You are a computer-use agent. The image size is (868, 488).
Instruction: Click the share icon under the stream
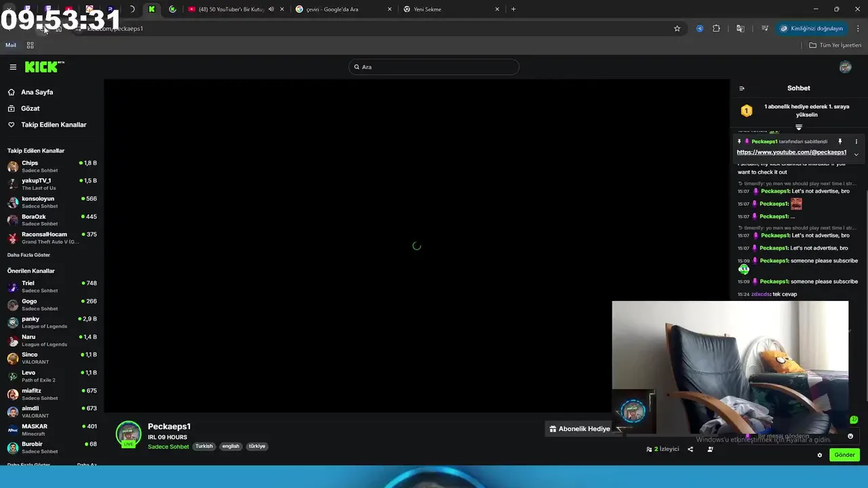(x=690, y=449)
